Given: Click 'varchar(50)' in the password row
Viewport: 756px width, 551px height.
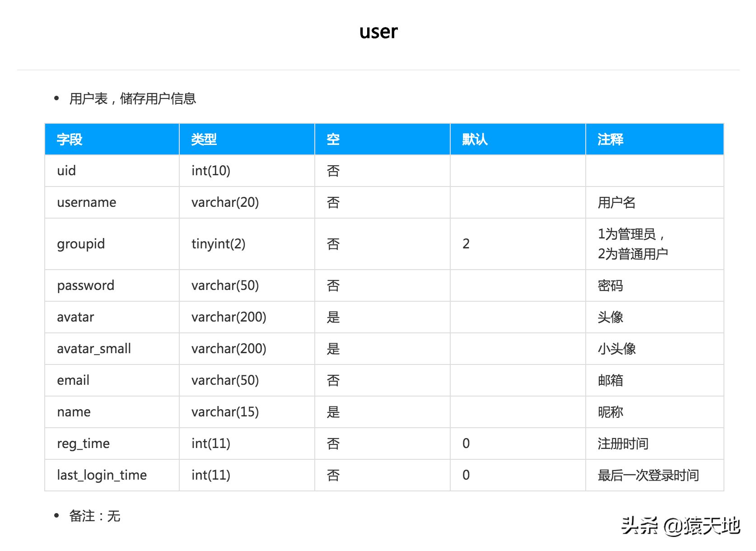Looking at the screenshot, I should coord(225,285).
